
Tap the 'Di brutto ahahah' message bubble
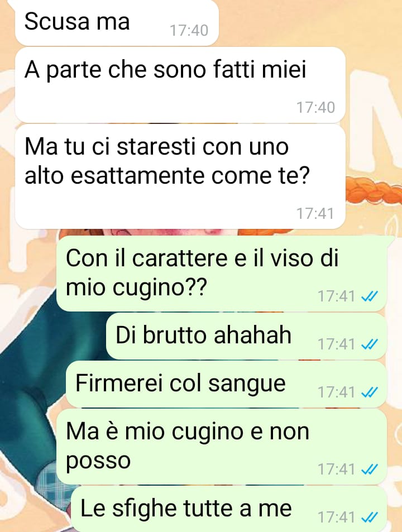click(246, 336)
